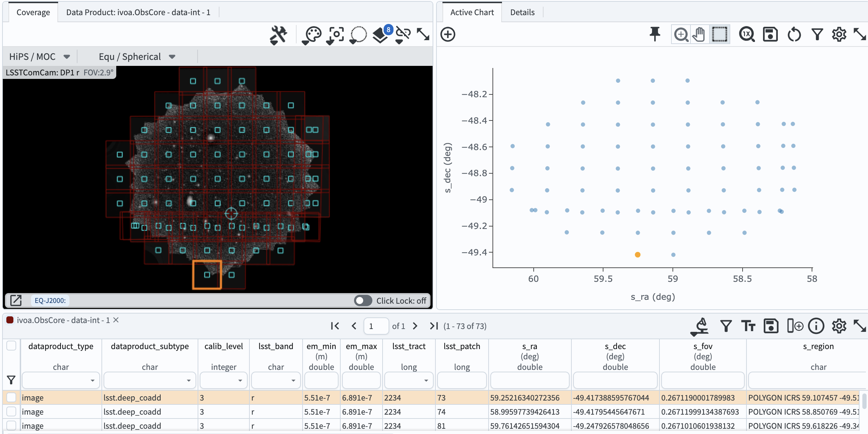Click the s_ra filter input field
The width and height of the screenshot is (868, 434).
[529, 380]
